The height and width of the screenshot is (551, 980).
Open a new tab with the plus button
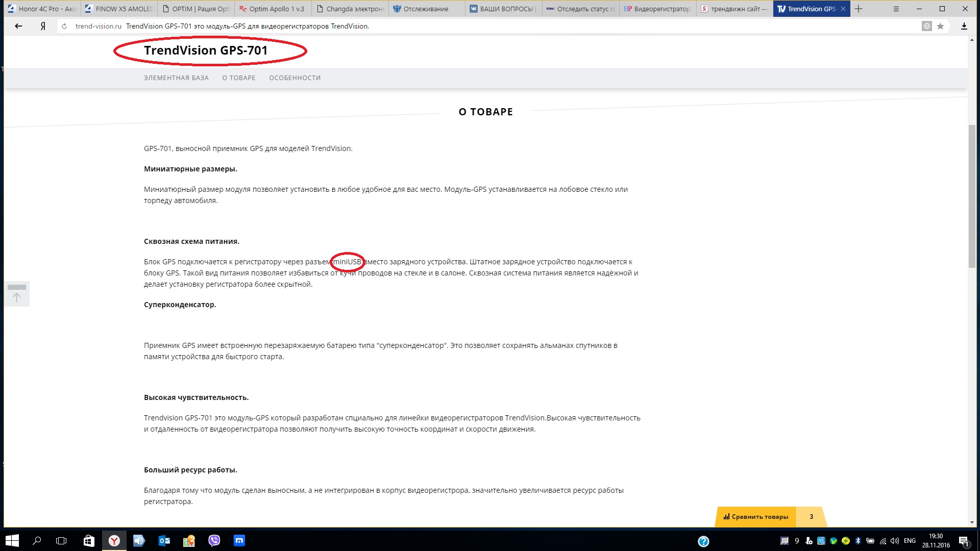click(859, 9)
